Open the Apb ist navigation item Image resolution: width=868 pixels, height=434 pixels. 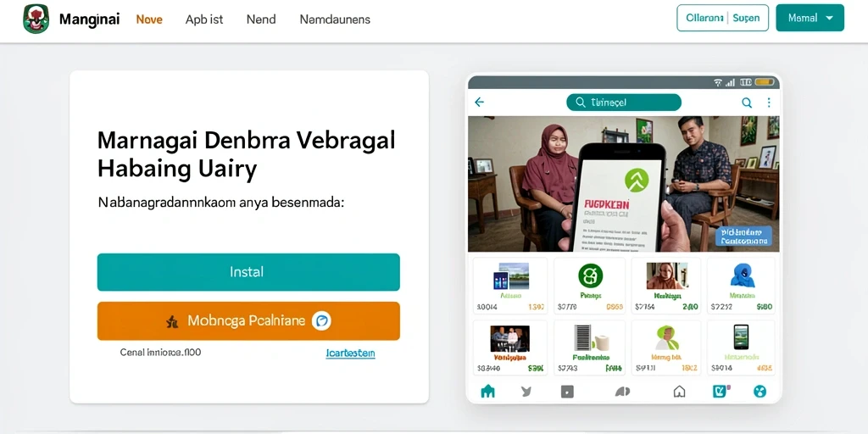click(x=204, y=19)
